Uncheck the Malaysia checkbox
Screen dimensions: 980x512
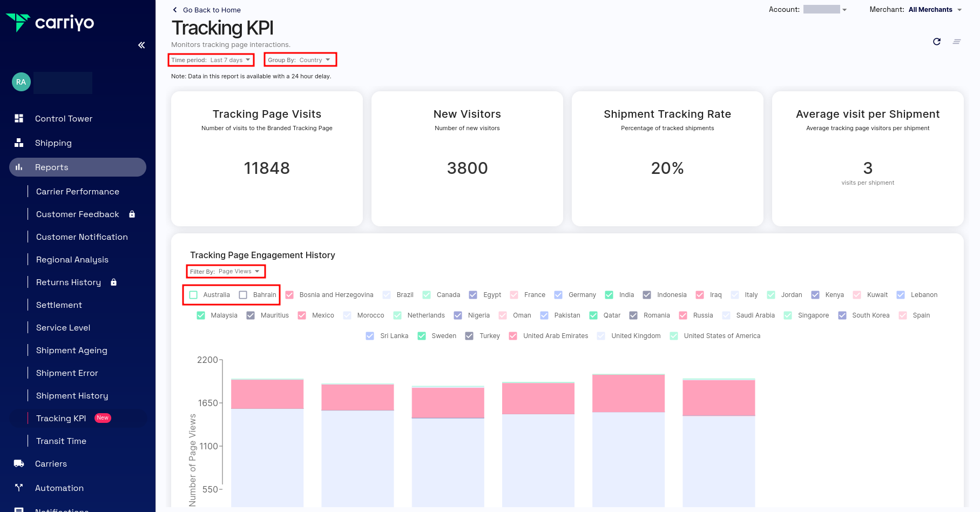[x=201, y=315]
